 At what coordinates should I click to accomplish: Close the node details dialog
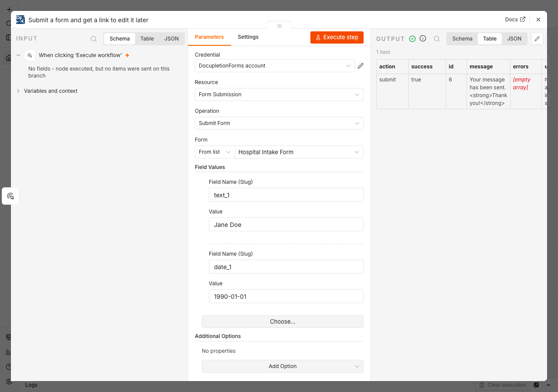pos(538,20)
